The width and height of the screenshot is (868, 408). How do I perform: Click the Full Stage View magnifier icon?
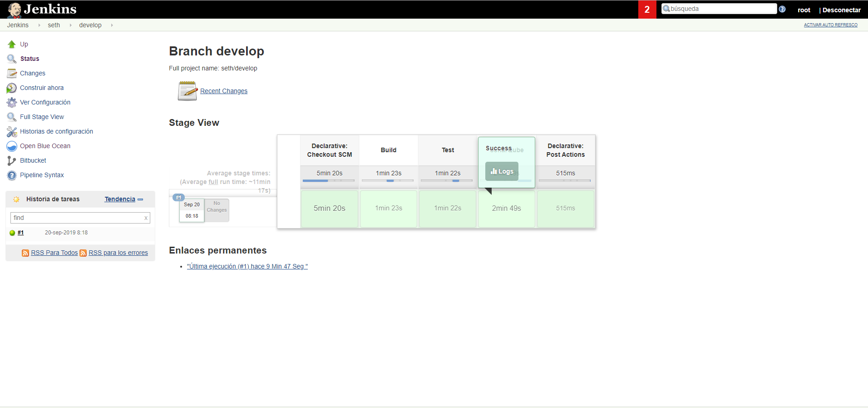12,117
